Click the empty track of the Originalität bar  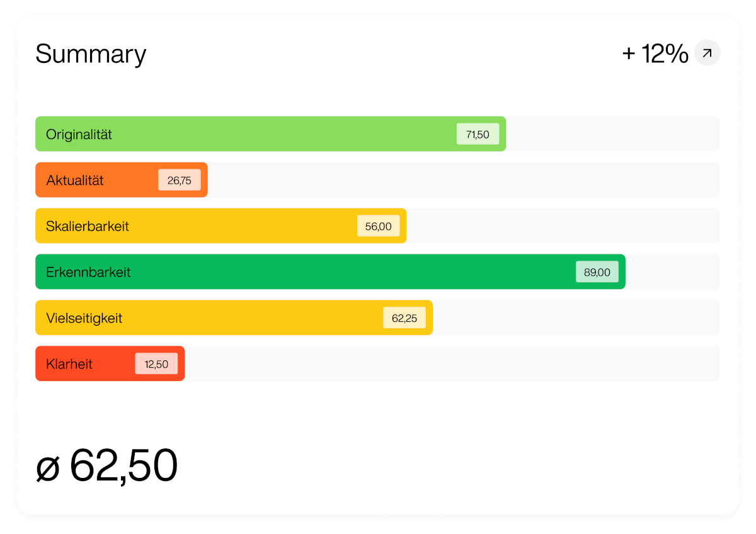(613, 134)
